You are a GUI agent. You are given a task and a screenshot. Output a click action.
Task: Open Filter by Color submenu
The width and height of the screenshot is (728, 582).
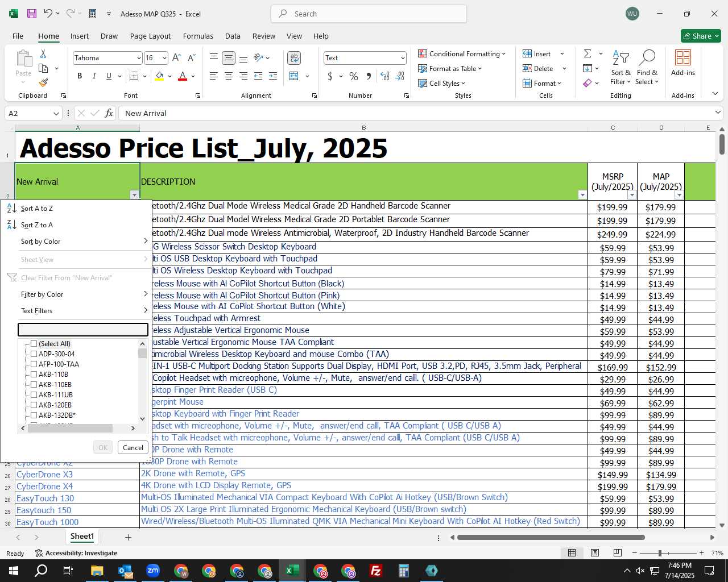77,294
